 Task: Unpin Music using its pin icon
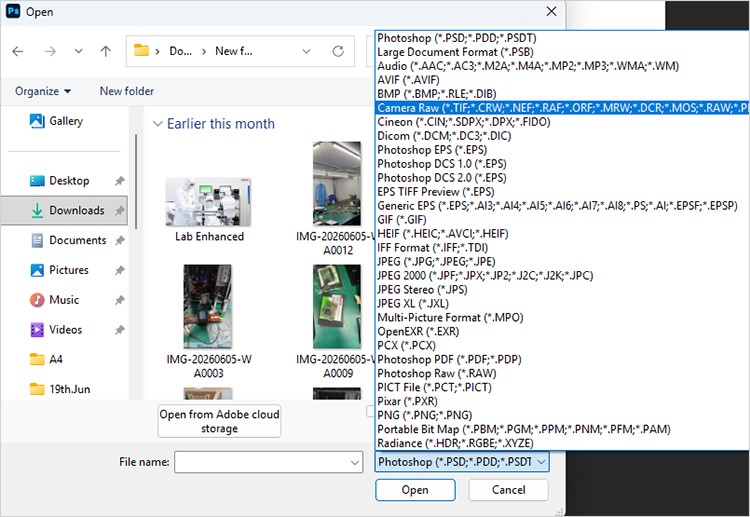click(120, 300)
